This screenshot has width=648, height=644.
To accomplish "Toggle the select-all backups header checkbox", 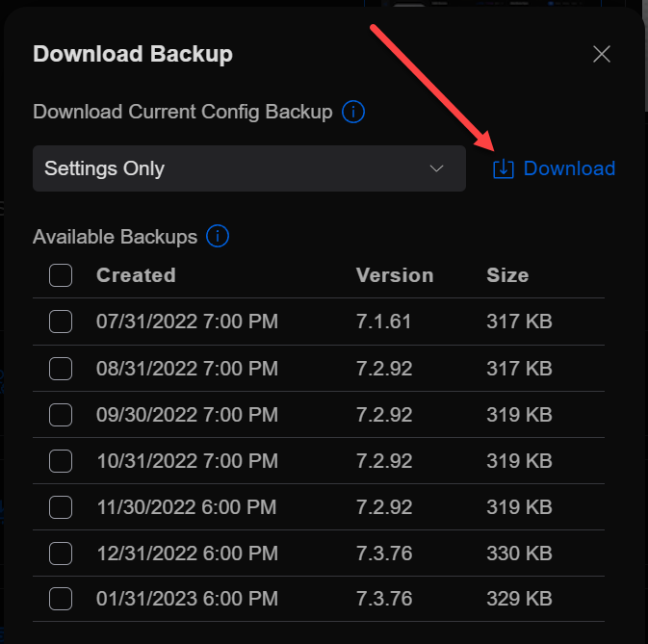I will [x=61, y=276].
